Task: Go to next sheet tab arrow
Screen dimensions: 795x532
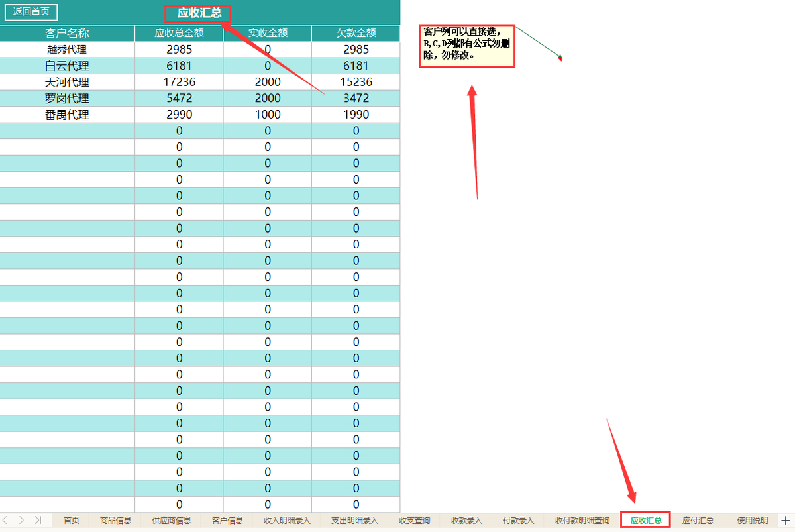Action: click(x=21, y=521)
